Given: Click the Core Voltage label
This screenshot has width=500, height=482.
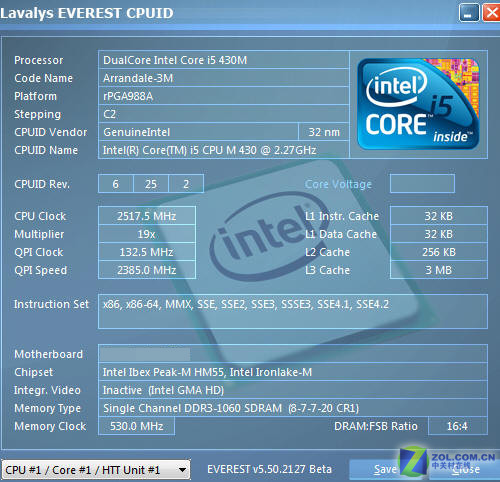Looking at the screenshot, I should tap(338, 184).
